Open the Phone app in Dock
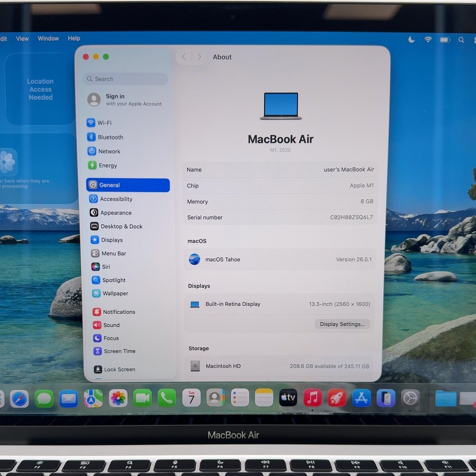 [x=167, y=398]
